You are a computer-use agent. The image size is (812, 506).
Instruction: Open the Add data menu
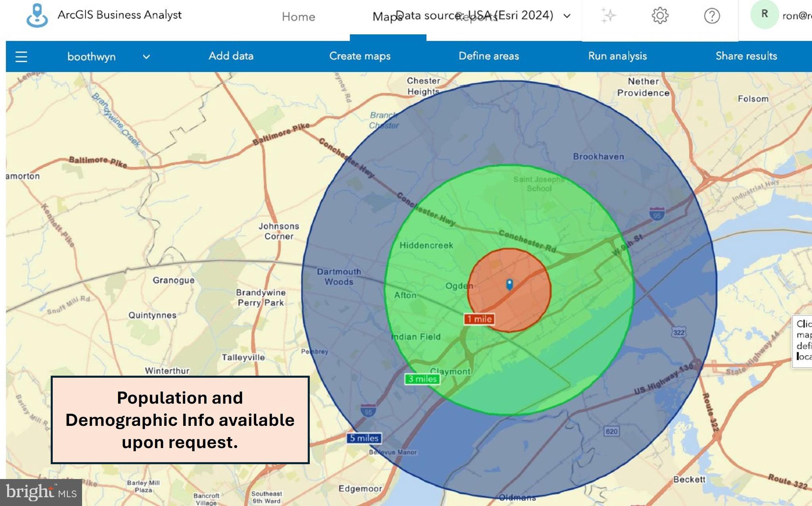tap(231, 56)
